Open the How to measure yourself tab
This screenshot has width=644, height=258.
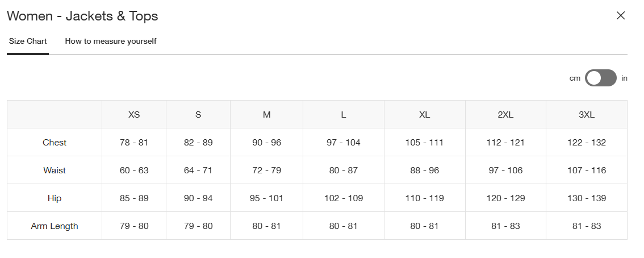(x=111, y=41)
